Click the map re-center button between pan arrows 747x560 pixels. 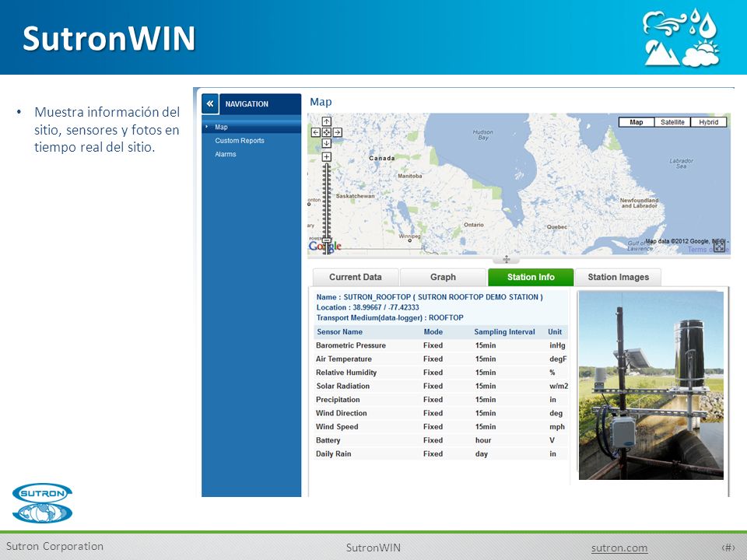(326, 132)
